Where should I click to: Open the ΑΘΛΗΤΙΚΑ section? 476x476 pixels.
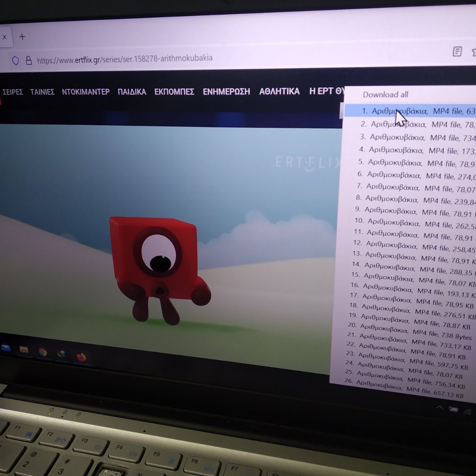[279, 91]
